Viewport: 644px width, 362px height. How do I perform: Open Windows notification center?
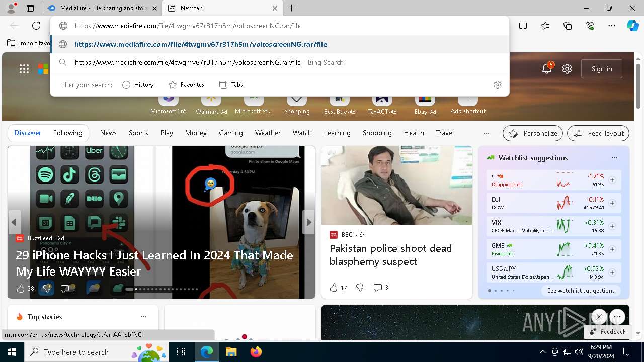coord(627,352)
